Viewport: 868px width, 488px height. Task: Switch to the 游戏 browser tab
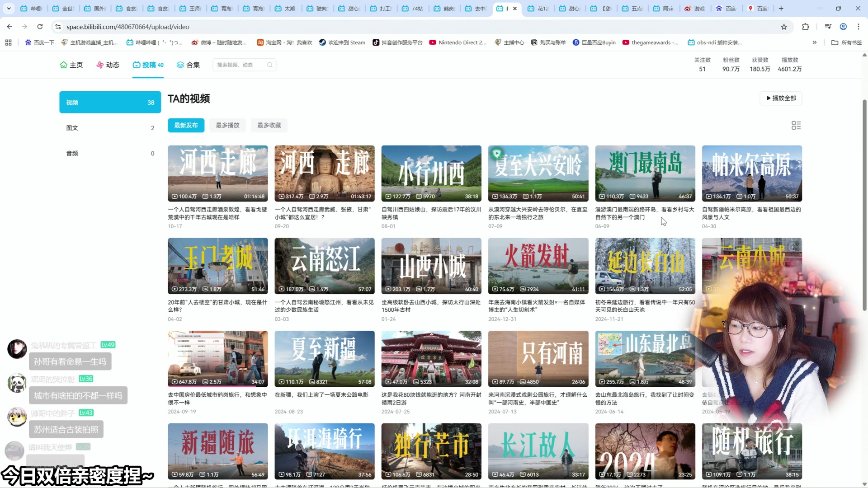[x=695, y=8]
